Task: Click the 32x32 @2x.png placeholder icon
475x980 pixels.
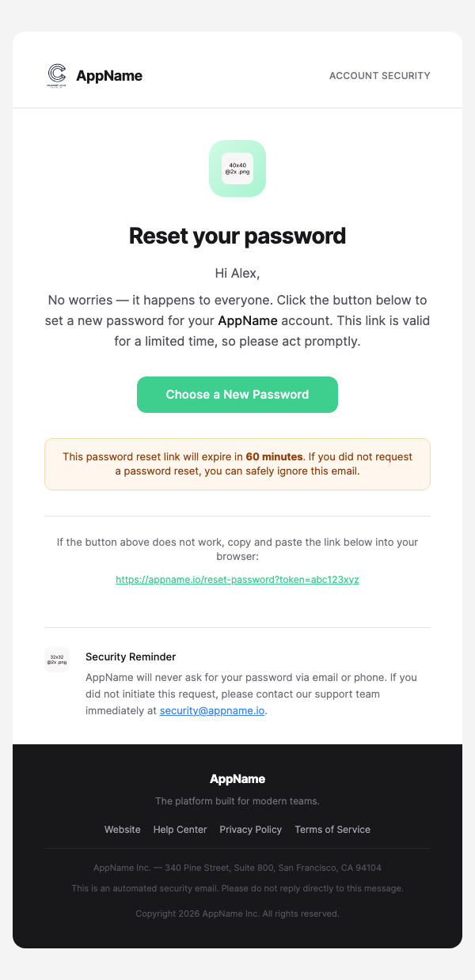Action: click(x=56, y=659)
